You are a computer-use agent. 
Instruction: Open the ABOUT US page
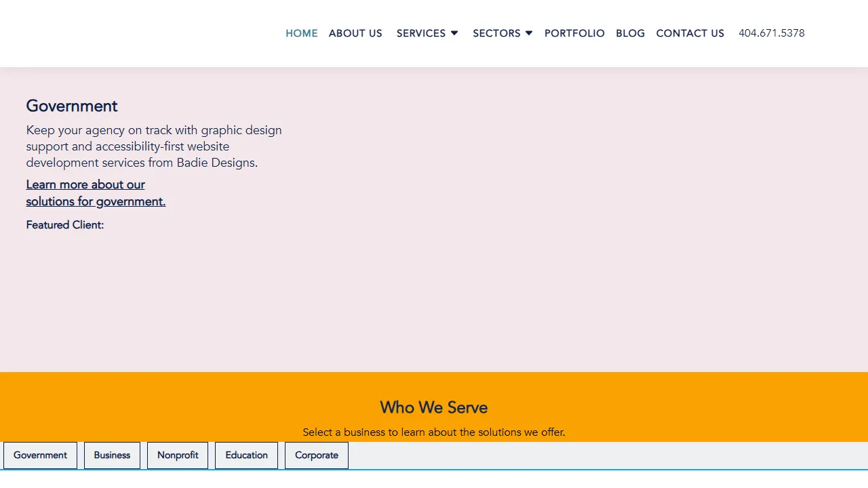click(x=355, y=33)
